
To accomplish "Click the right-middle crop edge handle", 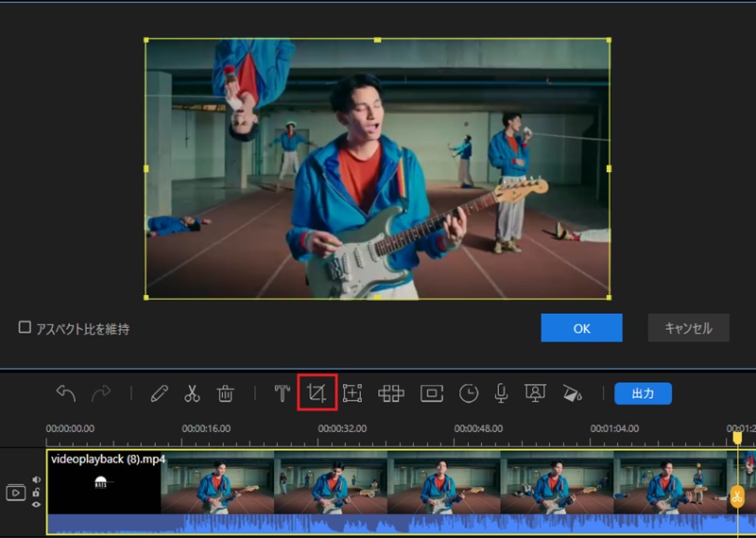I will coord(609,168).
